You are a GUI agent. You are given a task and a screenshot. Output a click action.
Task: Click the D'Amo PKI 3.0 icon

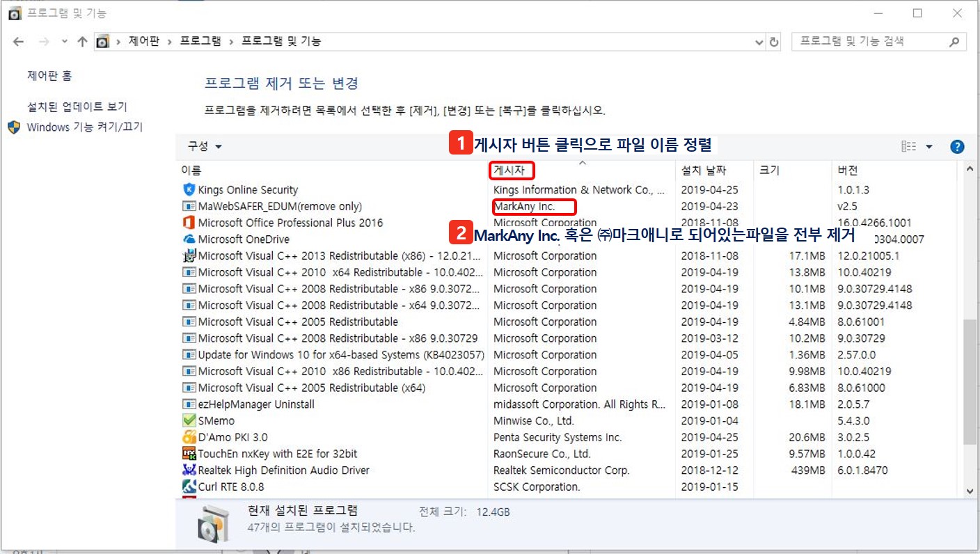189,437
